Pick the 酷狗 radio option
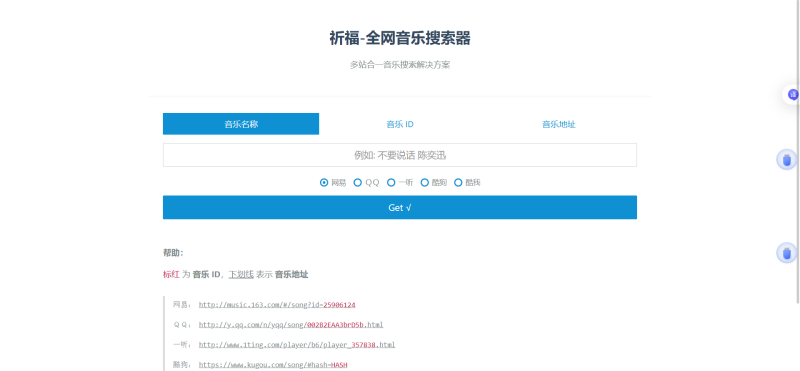The height and width of the screenshot is (371, 800). (424, 183)
